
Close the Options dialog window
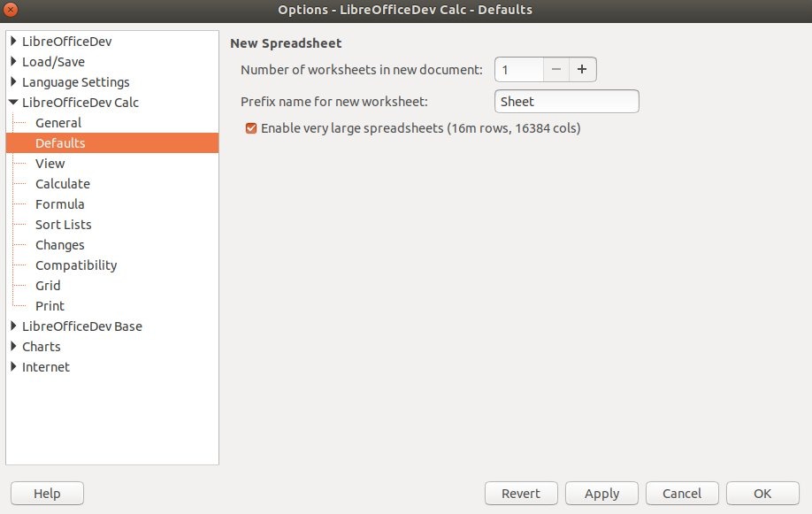pyautogui.click(x=11, y=10)
